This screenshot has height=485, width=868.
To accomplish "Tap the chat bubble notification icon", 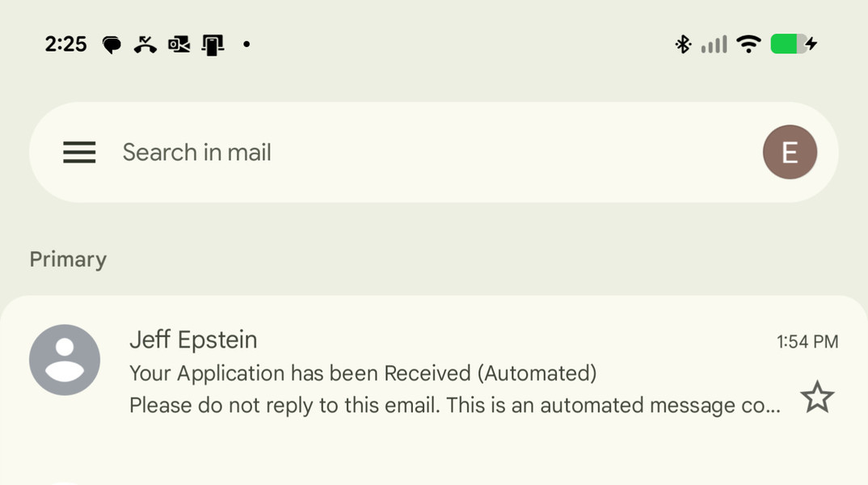I will (x=112, y=44).
